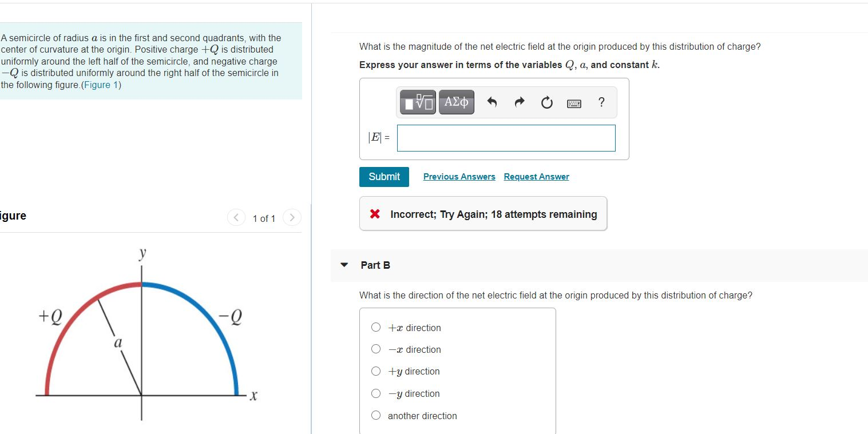
Task: Reset the answer using the circular arrow icon
Action: point(546,102)
